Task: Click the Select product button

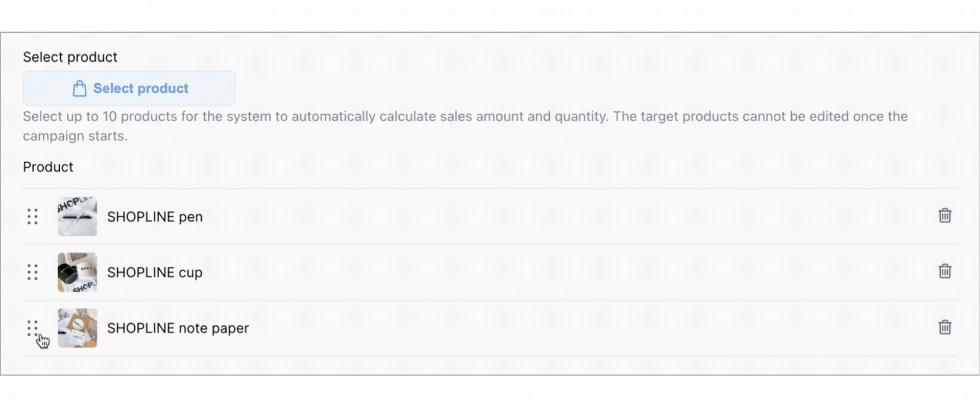Action: (x=129, y=88)
